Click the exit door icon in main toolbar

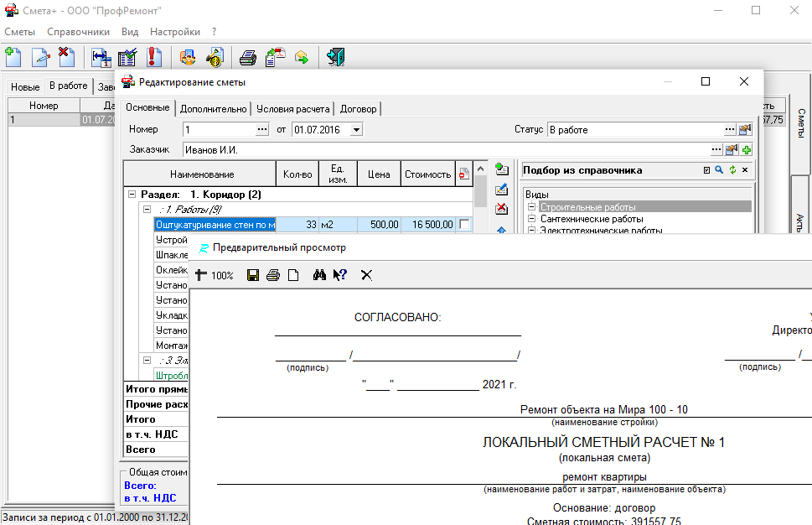(336, 57)
